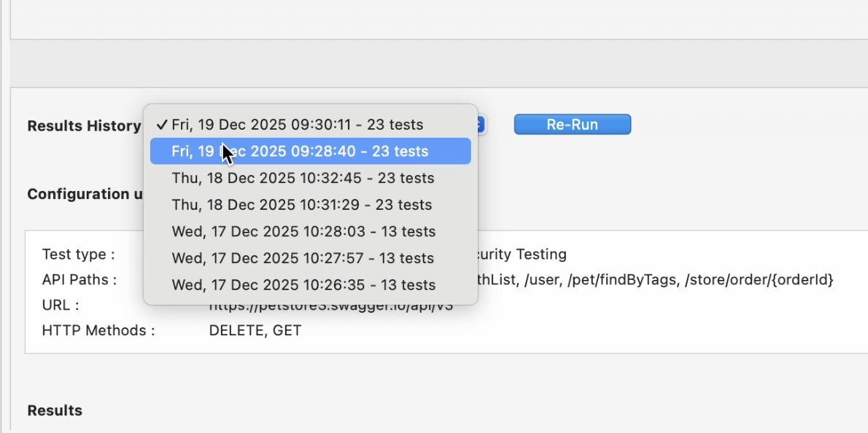Choose the Wed 17 Dec 10:27:57 result
The image size is (868, 433).
pyautogui.click(x=302, y=258)
